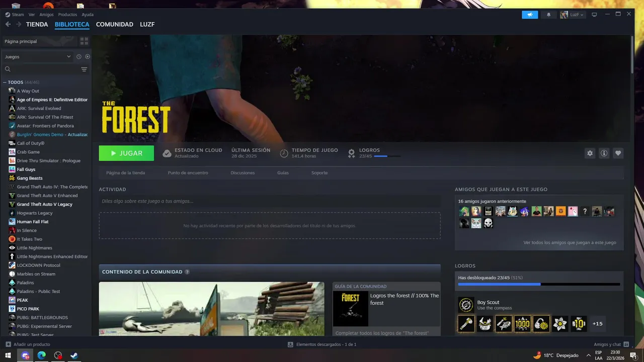The height and width of the screenshot is (362, 644).
Task: Click the green JUGAR button
Action: 126,153
